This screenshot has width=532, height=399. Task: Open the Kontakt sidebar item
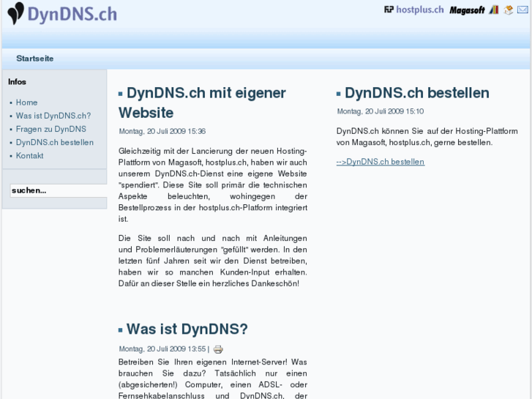(x=29, y=155)
